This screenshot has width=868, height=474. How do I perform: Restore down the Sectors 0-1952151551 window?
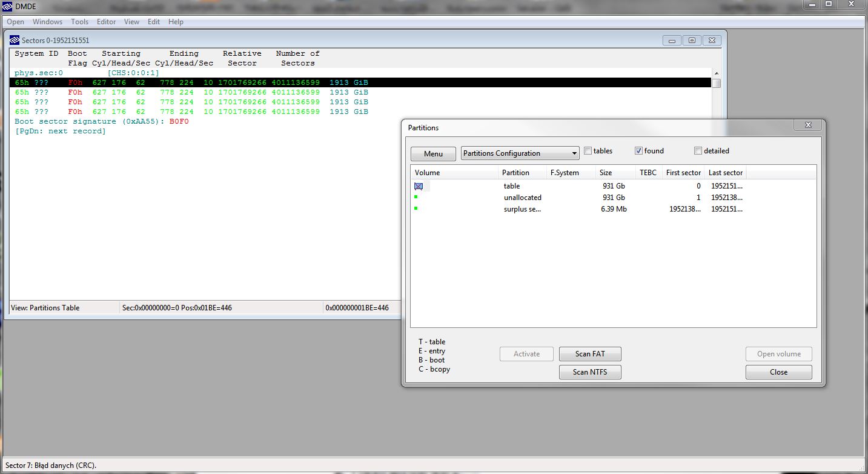tap(692, 41)
